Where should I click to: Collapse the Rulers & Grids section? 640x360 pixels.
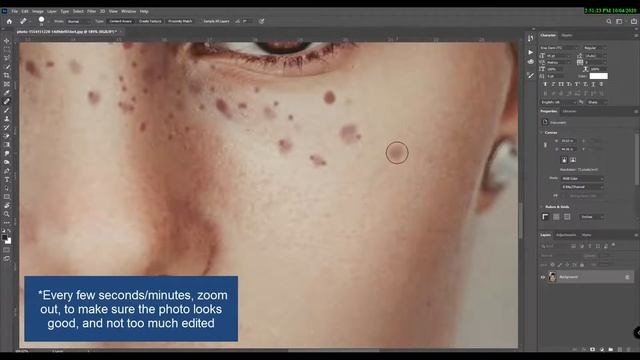[x=542, y=207]
